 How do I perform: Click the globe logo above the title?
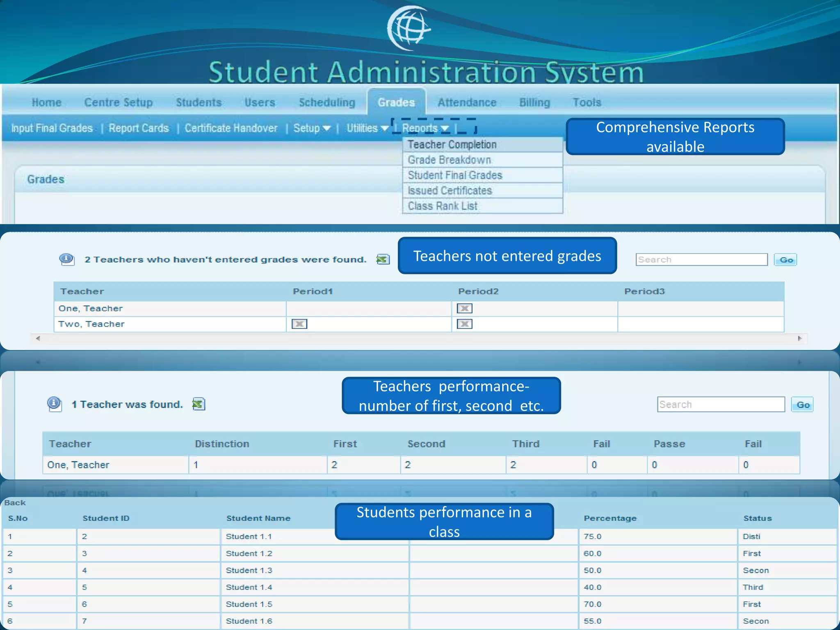tap(409, 28)
